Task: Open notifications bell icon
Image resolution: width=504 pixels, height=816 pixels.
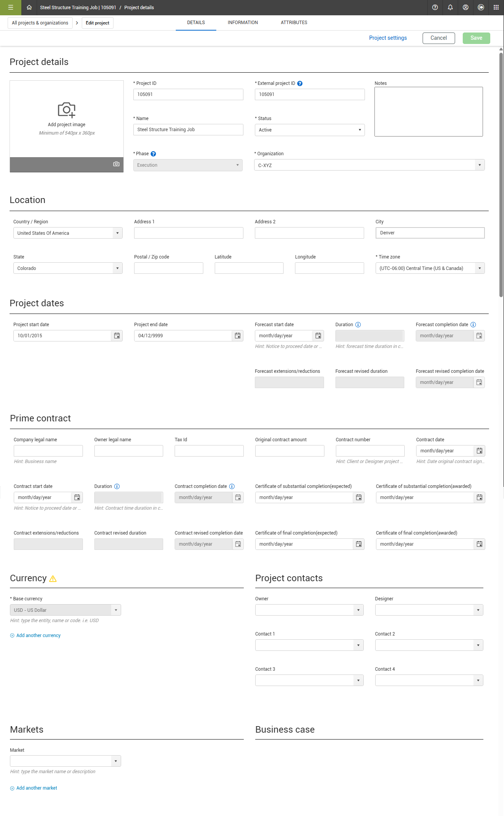Action: pos(450,8)
